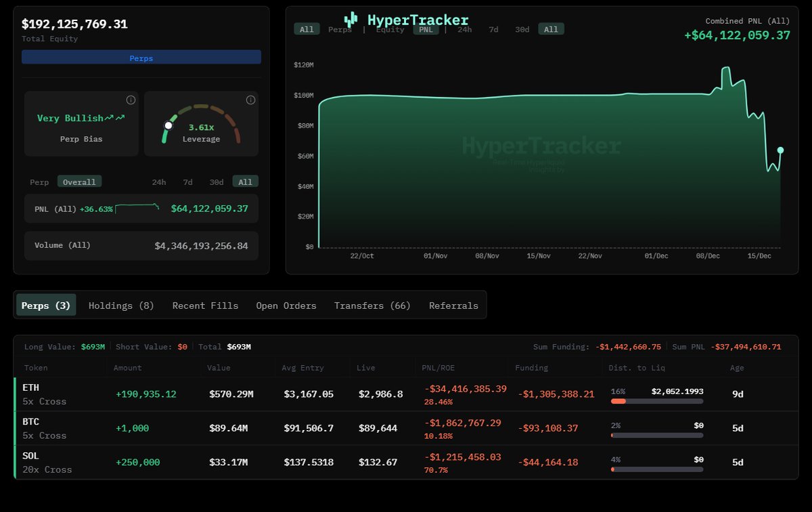
Task: Click the blue Perps equity bar
Action: [x=141, y=58]
